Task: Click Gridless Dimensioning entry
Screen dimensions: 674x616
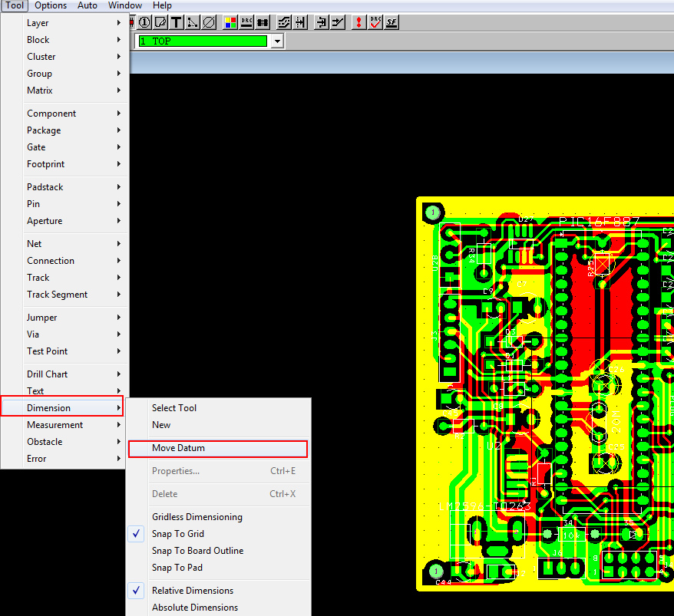Action: (x=197, y=517)
